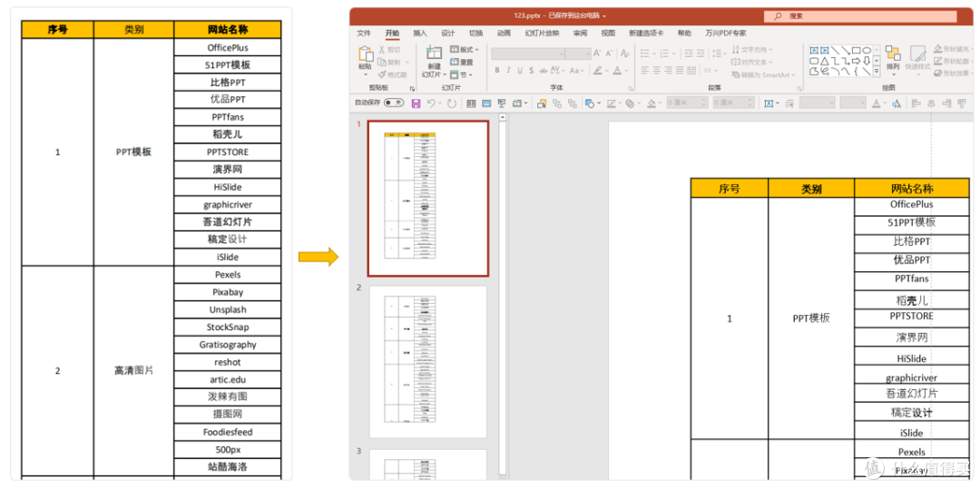Screen dimensions: 980x489
Task: Select the oval shape in the shapes gallery
Action: click(867, 50)
